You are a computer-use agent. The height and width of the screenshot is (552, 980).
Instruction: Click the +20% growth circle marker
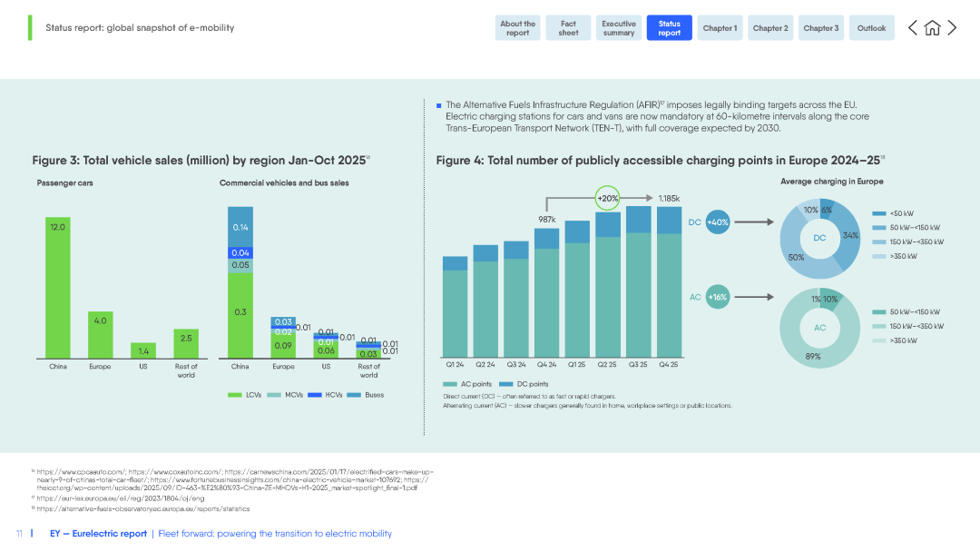(x=607, y=198)
